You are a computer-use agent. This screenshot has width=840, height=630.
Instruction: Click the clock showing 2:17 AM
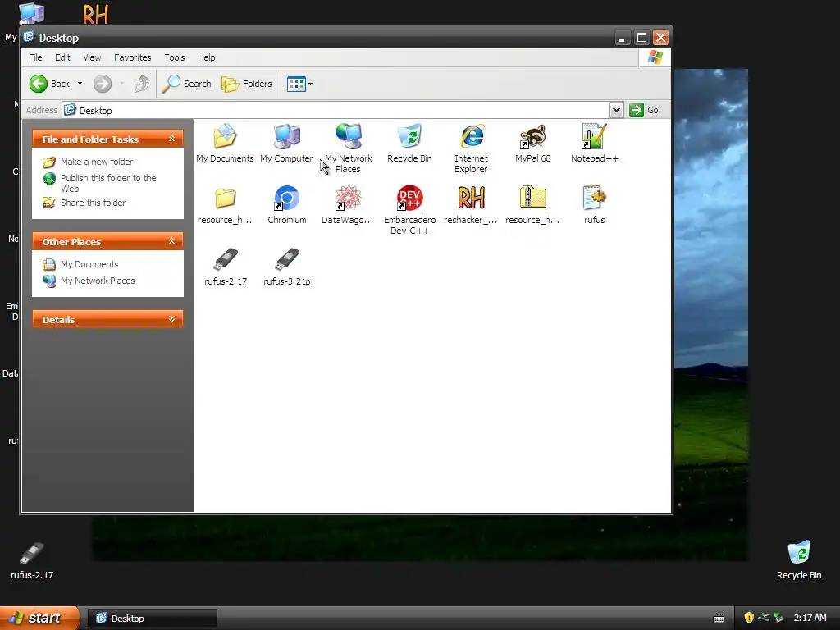click(810, 618)
